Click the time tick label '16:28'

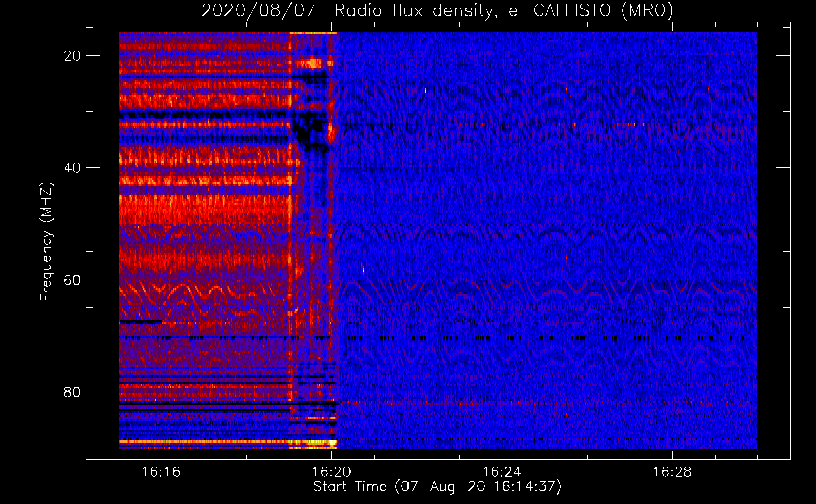[x=672, y=472]
